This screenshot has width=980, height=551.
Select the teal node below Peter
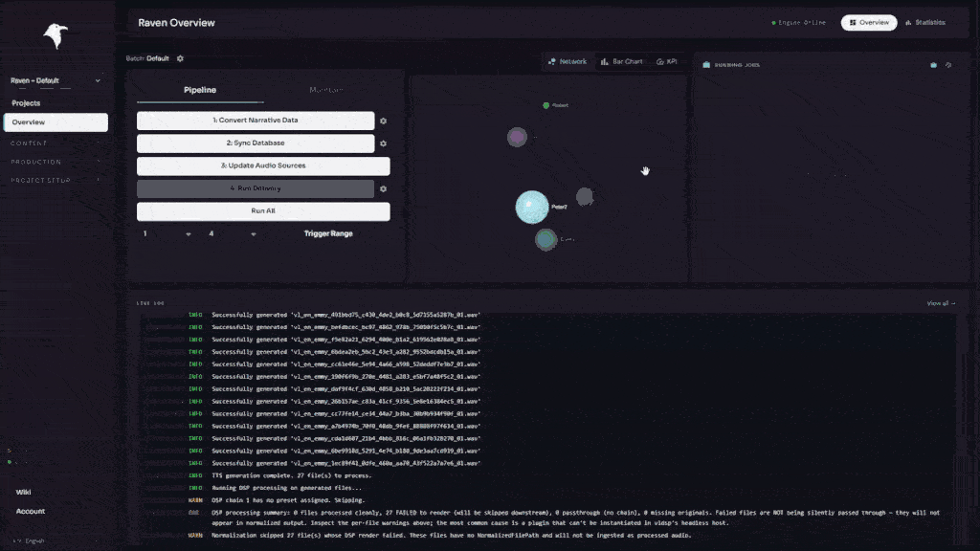[x=546, y=239]
